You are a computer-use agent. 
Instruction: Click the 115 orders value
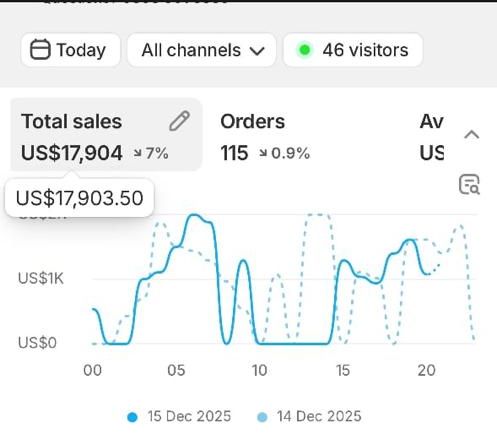pos(234,153)
